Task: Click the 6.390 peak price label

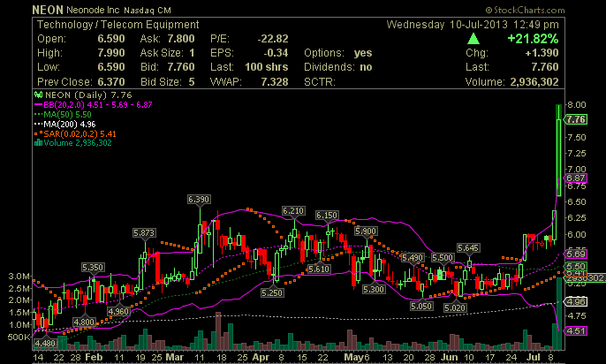Action: tap(199, 200)
